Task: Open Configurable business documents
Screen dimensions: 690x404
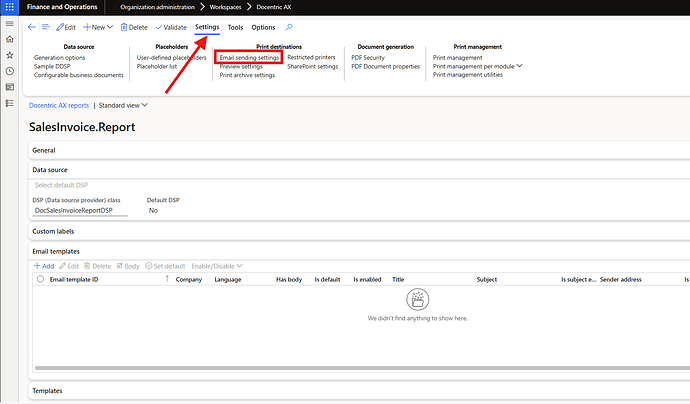Action: point(79,75)
